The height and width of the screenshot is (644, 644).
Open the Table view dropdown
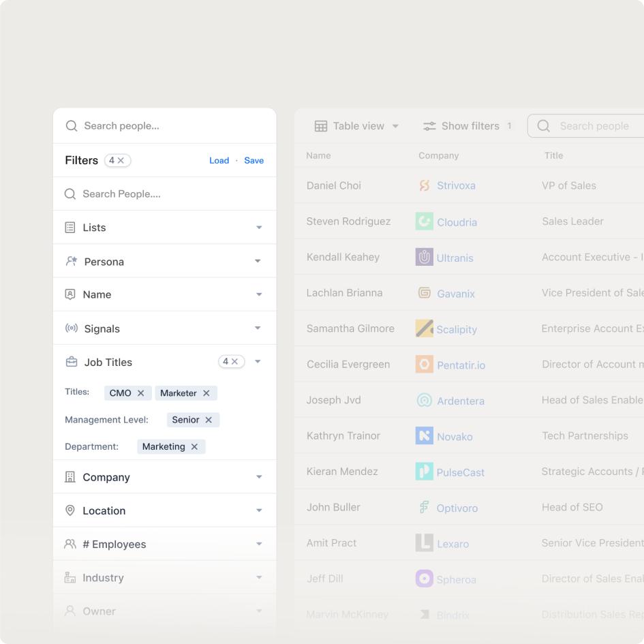click(354, 125)
